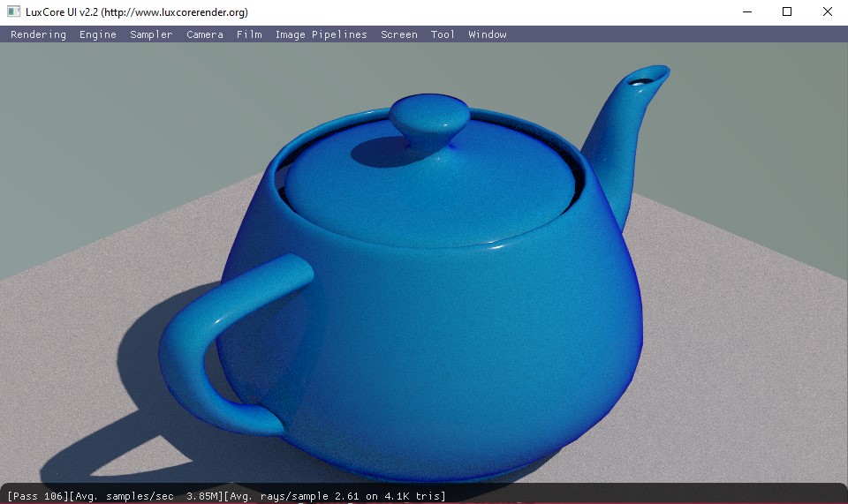
Task: Maximize the LuxCore UI window
Action: click(787, 12)
